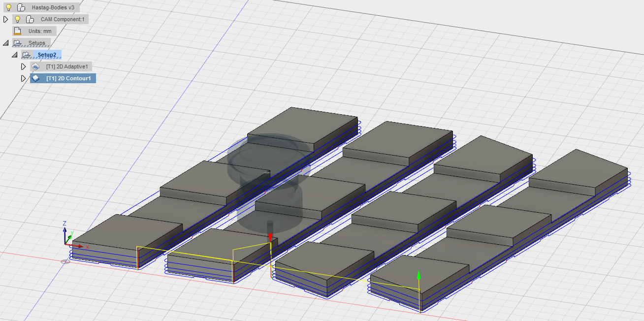Expand the 2D Contour1 operation
This screenshot has height=321, width=644.
click(x=24, y=78)
